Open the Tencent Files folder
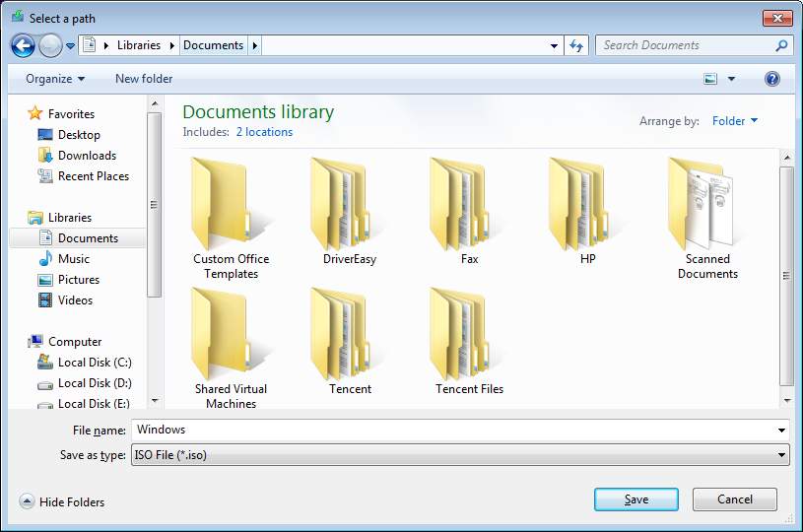Viewport: 803px width, 532px height. pos(469,342)
